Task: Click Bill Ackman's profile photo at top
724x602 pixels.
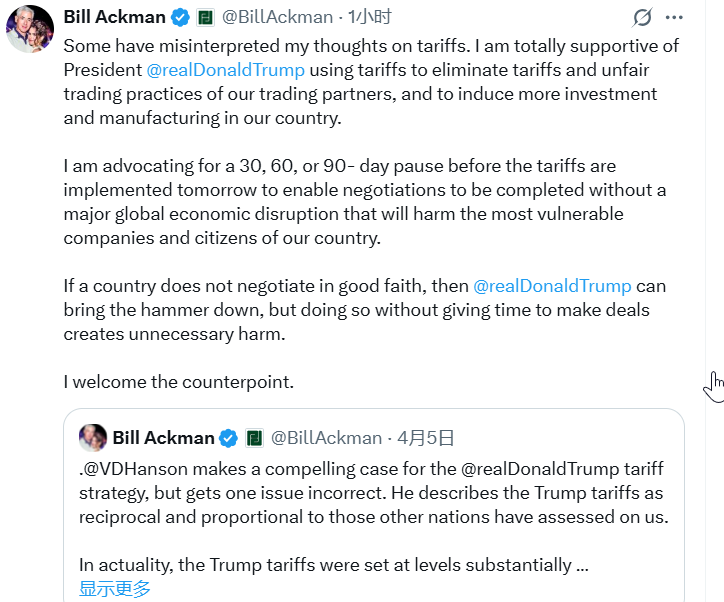Action: click(30, 28)
